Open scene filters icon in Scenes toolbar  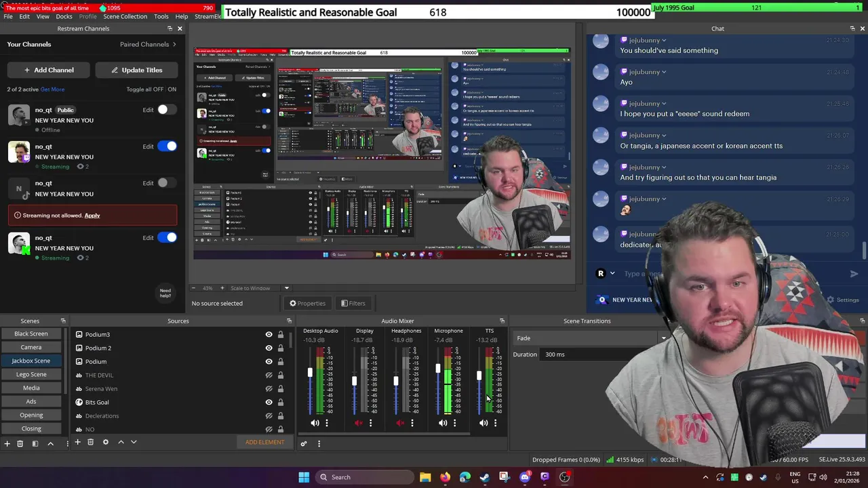pos(35,443)
